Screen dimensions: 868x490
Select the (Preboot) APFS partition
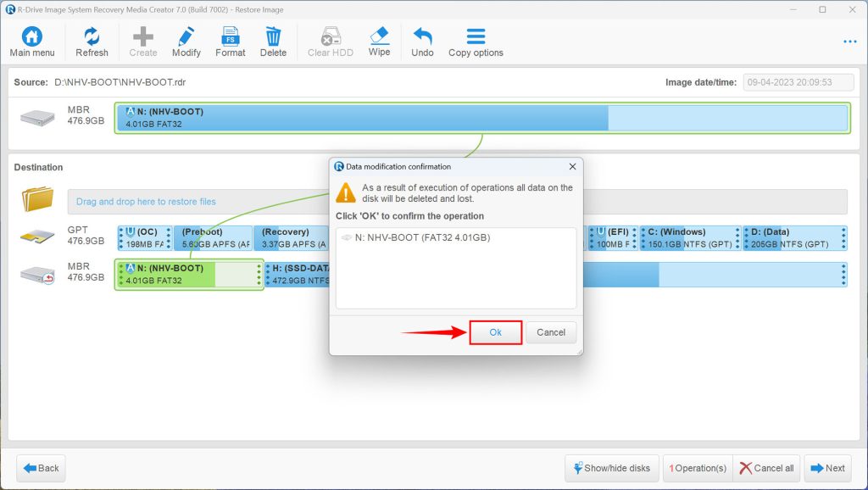[213, 238]
